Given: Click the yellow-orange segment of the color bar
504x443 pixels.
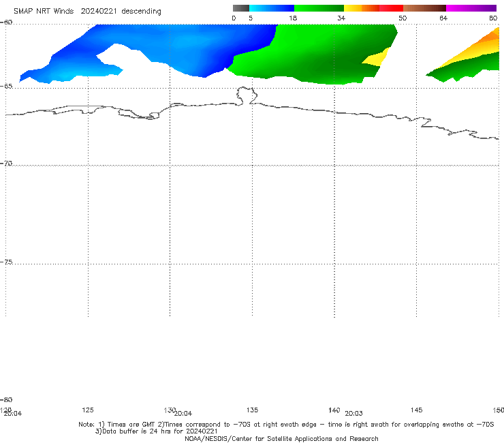Looking at the screenshot, I should point(362,8).
